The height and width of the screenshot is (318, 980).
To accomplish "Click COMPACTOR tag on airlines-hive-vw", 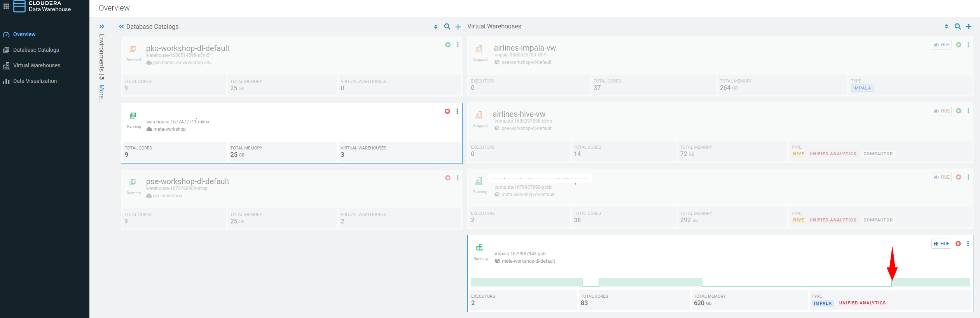I will point(878,154).
